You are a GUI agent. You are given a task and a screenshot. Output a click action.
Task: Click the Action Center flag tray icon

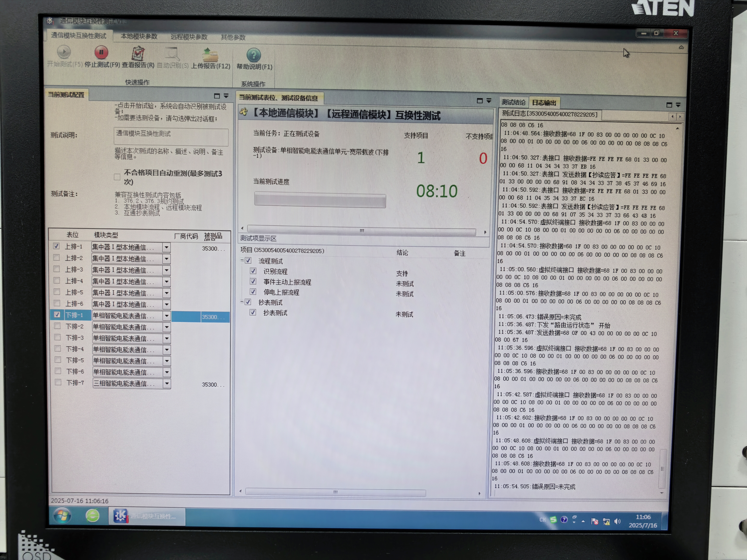coord(595,521)
